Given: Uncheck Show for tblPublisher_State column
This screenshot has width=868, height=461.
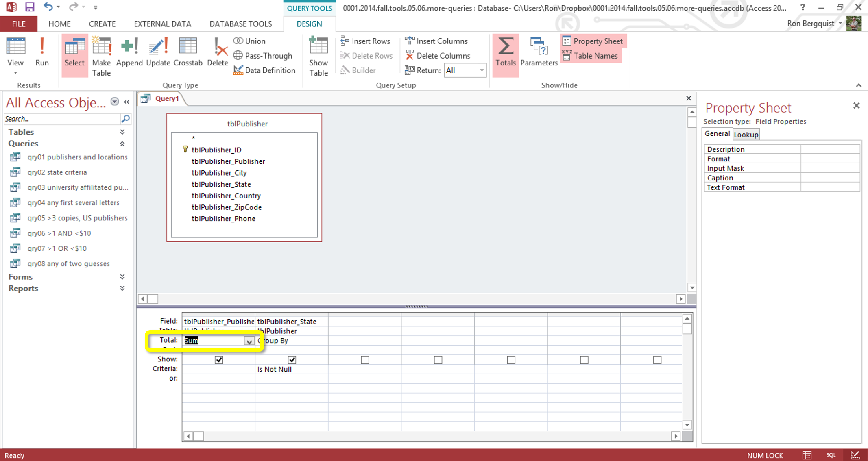Looking at the screenshot, I should pos(292,360).
